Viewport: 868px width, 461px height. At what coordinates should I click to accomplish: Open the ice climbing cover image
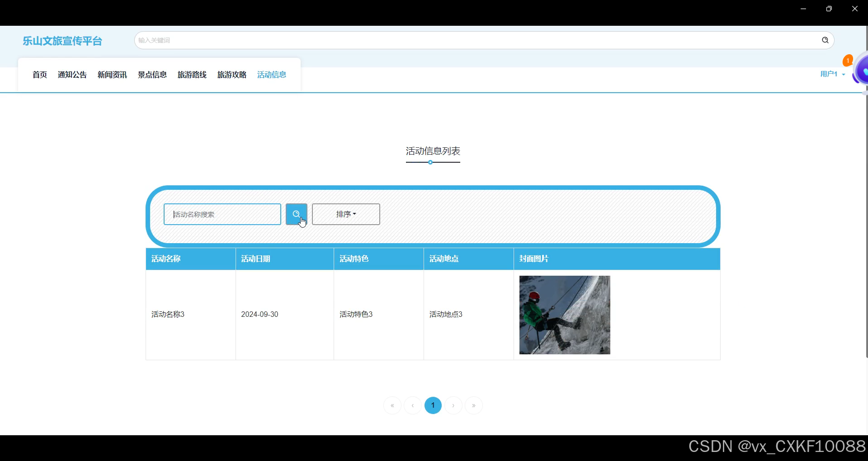coord(565,315)
